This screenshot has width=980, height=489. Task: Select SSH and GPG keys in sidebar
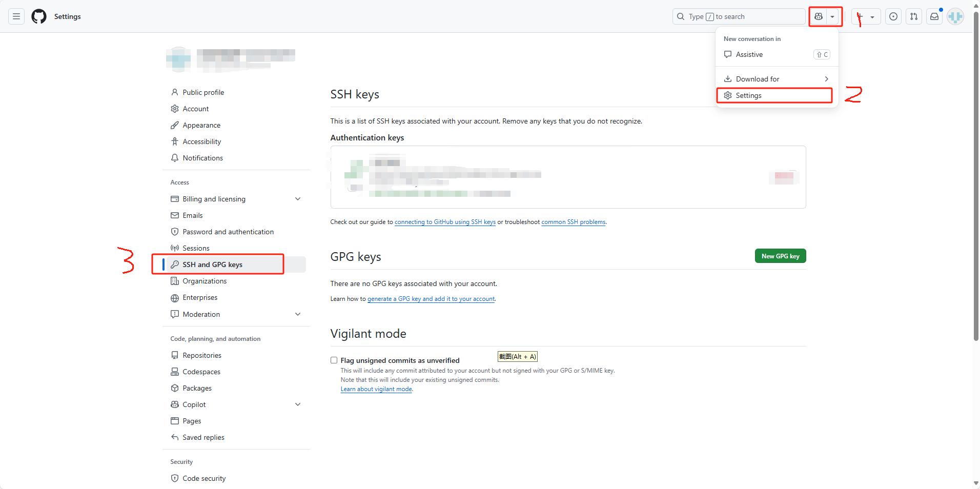[x=212, y=264]
